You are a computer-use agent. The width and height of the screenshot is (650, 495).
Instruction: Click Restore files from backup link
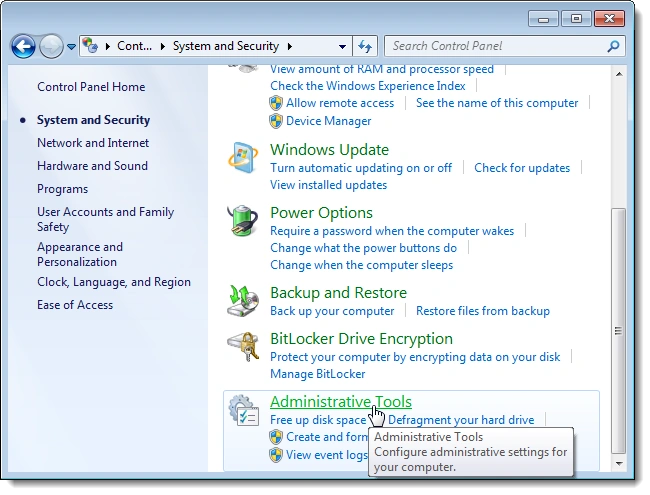pos(483,311)
